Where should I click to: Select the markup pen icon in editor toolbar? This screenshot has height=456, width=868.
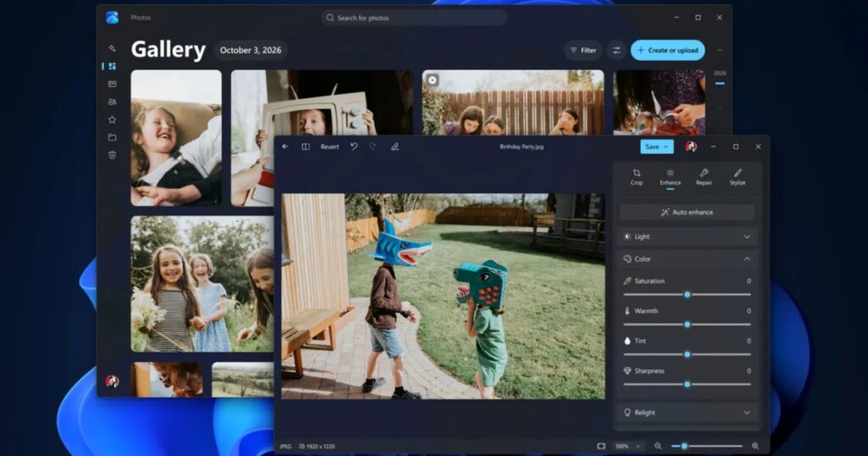click(395, 147)
